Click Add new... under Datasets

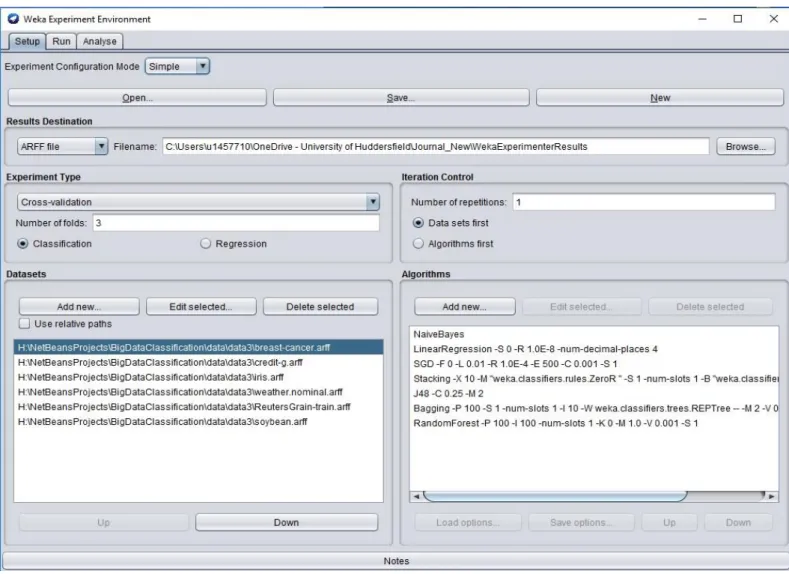click(x=79, y=307)
